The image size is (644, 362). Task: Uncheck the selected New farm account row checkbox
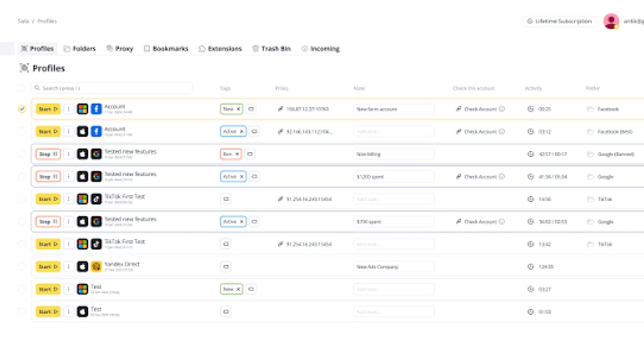pyautogui.click(x=21, y=109)
